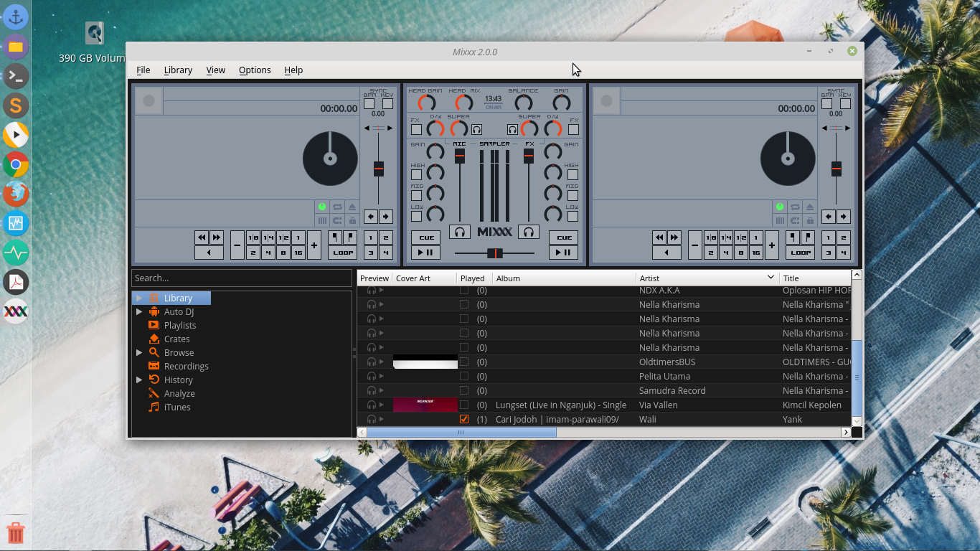Click the left deck pitch slider handle

click(x=379, y=169)
